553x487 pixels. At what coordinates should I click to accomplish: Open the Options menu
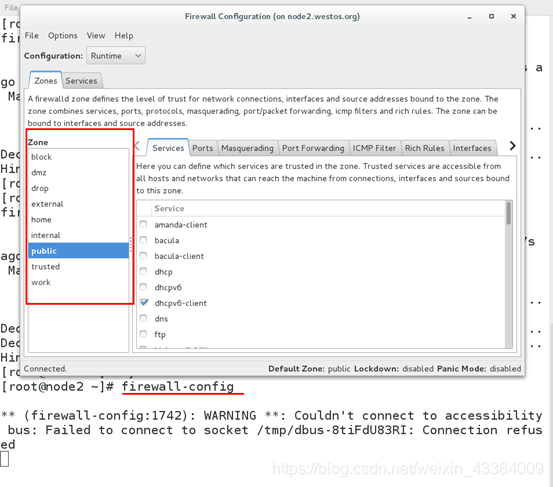tap(62, 36)
